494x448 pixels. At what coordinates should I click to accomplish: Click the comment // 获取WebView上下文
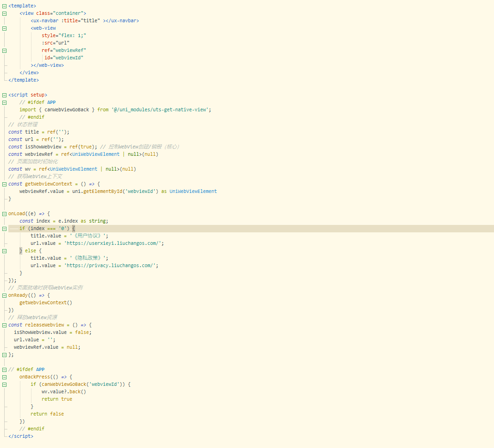[35, 177]
